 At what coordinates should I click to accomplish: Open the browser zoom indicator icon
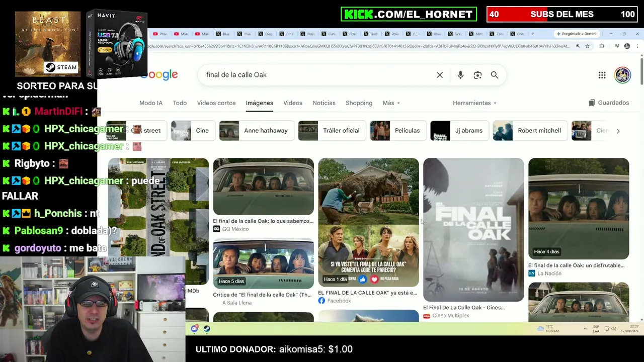[x=578, y=46]
